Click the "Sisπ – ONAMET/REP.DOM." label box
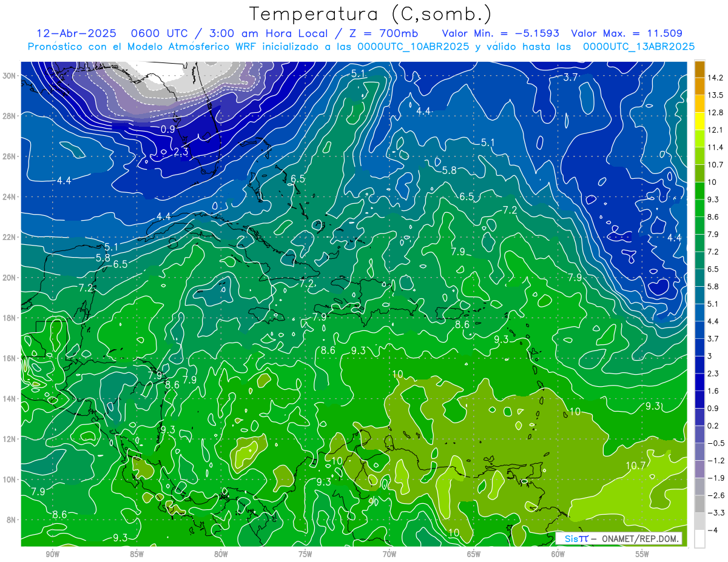 [619, 538]
